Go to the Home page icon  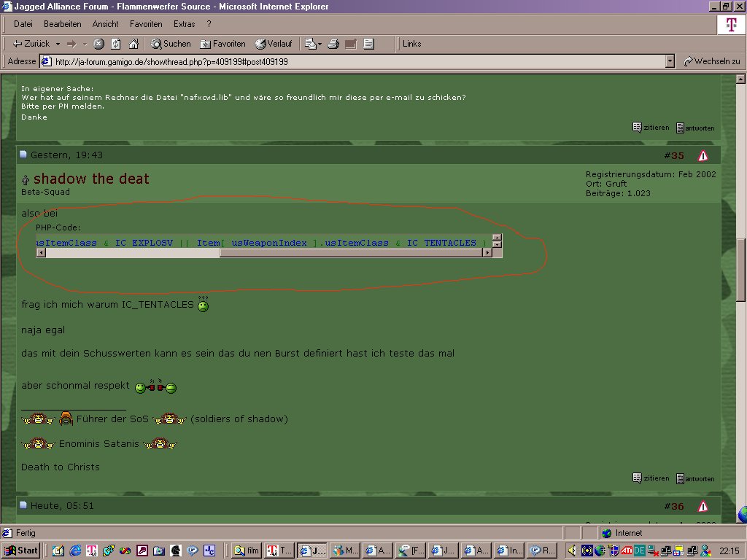133,44
